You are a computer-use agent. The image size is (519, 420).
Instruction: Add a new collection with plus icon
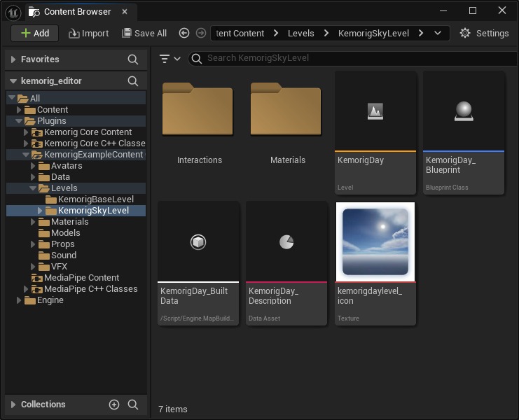point(114,405)
